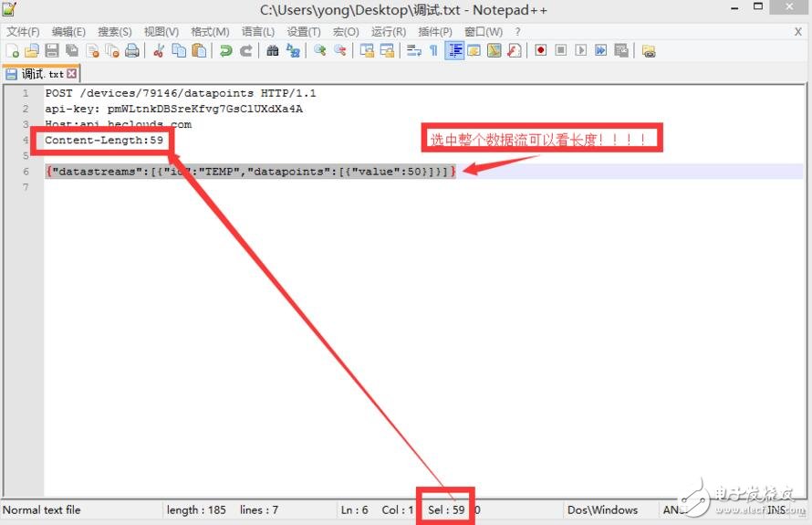Click 'Dos\Windows' line ending status entry
This screenshot has height=525, width=812.
602,510
